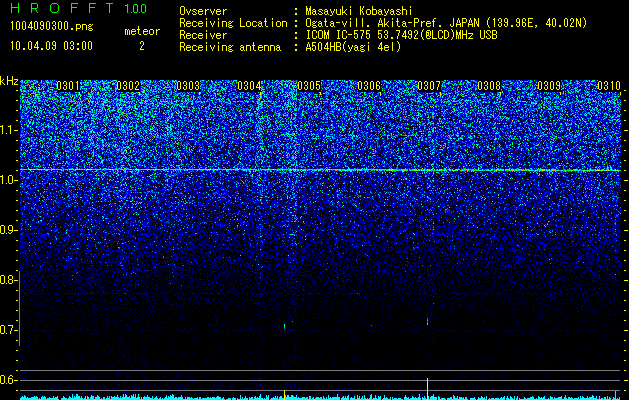
Task: Click the 0307 time marker label
Action: [429, 86]
